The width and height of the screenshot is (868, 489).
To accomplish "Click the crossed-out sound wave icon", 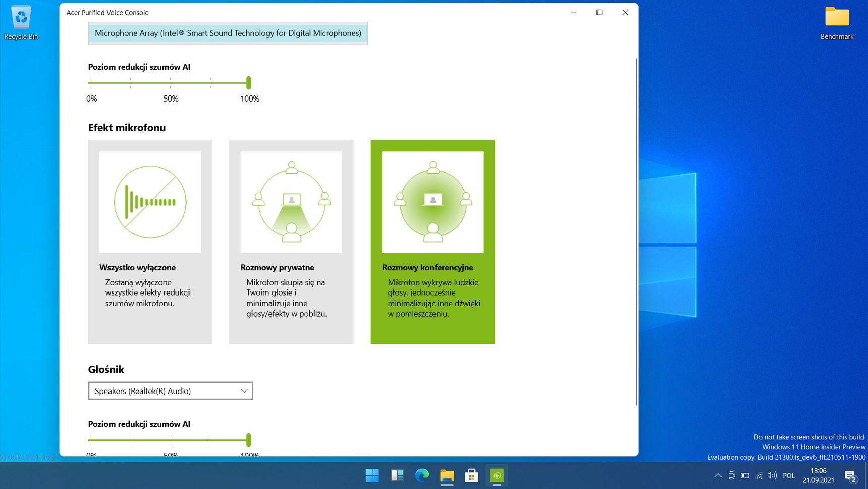I will point(150,202).
